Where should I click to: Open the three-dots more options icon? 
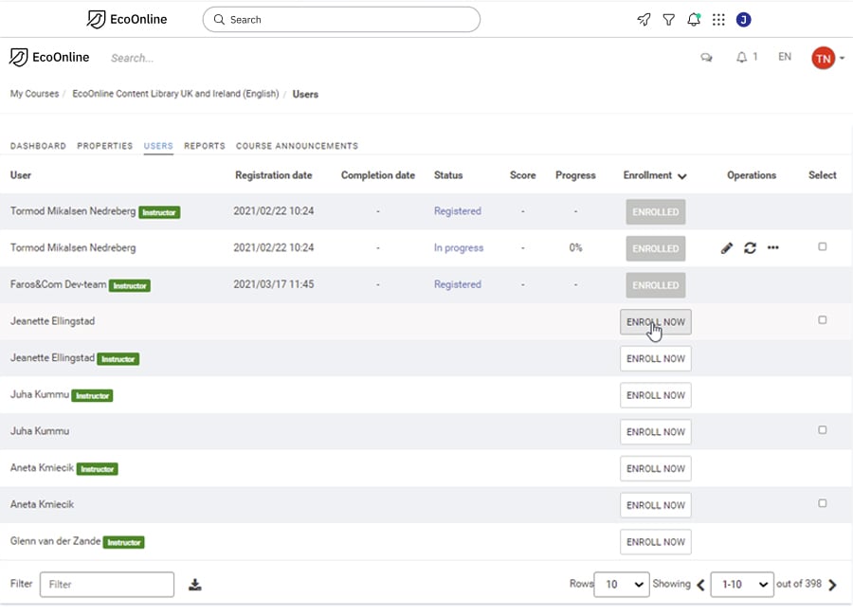[773, 247]
